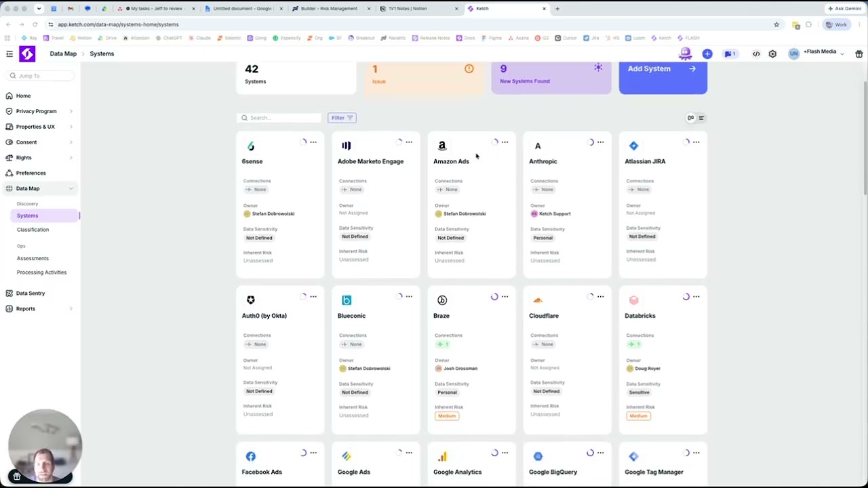Open Google Tag Manager card options menu
868x488 pixels.
[696, 453]
